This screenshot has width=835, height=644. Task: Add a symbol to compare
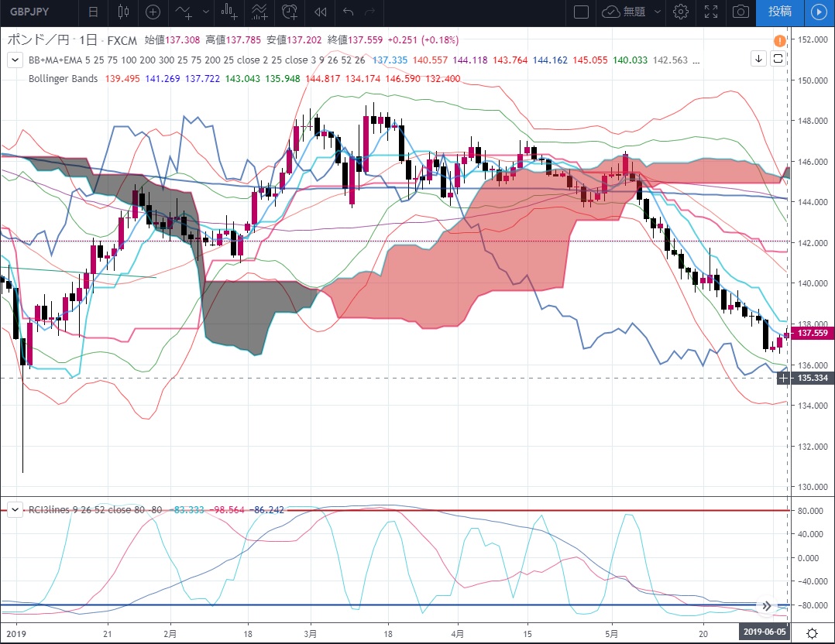click(x=153, y=12)
